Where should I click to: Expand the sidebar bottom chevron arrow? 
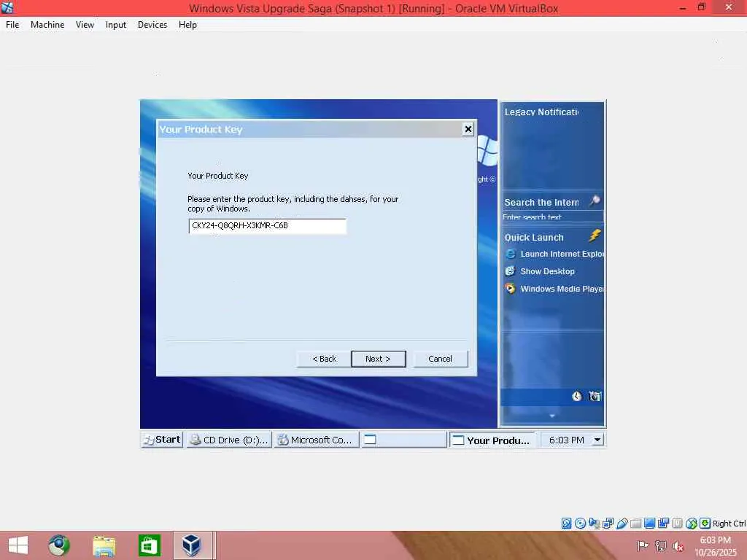[x=552, y=416]
